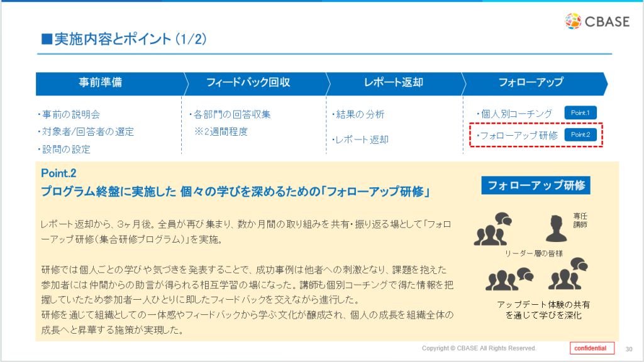Click the page number 30

628,349
